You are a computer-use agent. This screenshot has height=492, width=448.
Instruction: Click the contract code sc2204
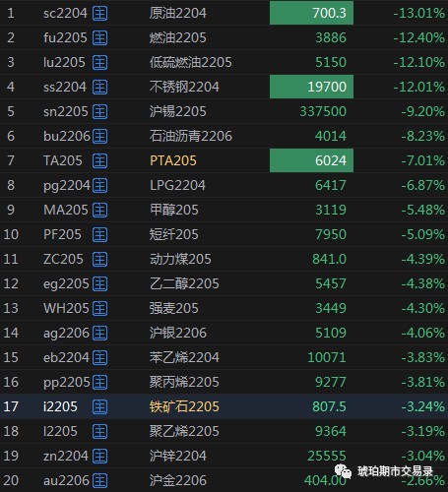coord(65,14)
